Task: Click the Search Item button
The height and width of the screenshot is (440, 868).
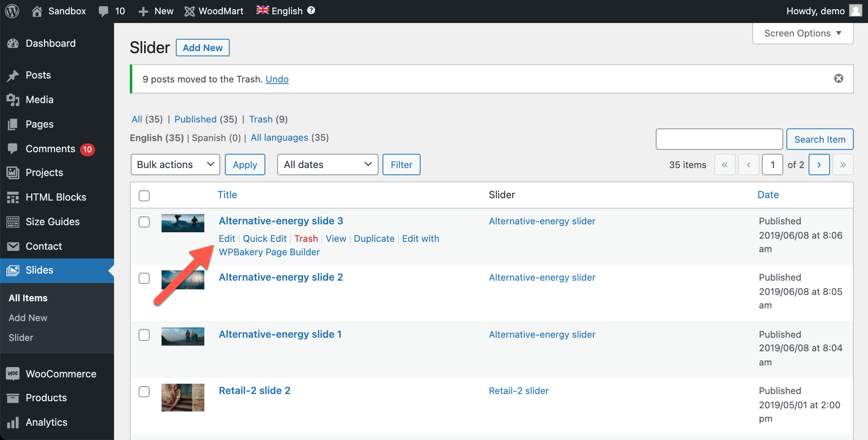Action: pyautogui.click(x=820, y=139)
